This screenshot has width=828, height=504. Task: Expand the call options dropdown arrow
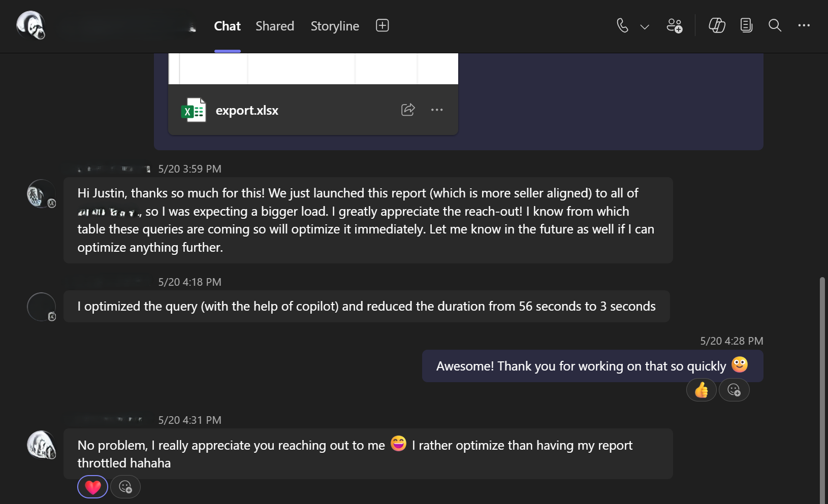(x=645, y=26)
